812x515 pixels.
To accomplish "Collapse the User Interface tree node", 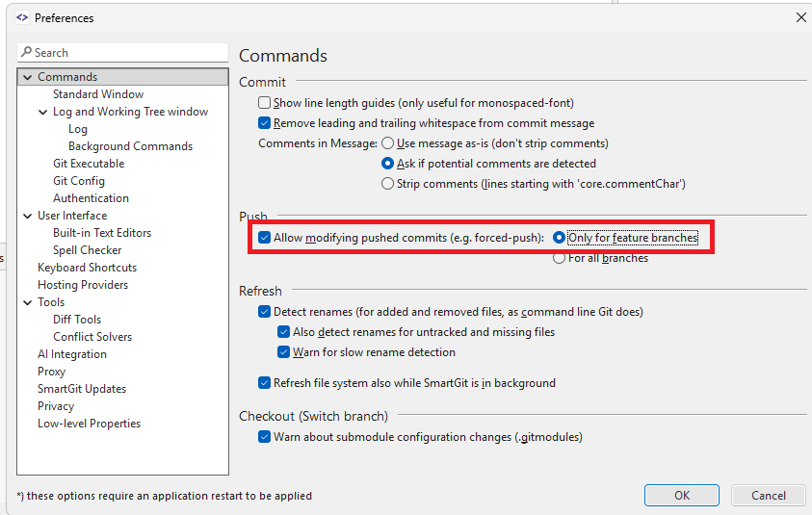I will coord(27,216).
